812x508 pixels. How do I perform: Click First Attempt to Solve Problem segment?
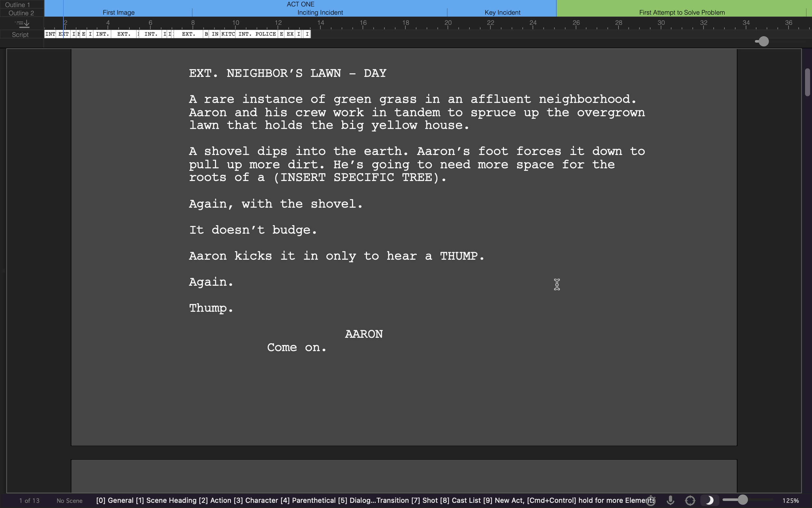point(681,12)
